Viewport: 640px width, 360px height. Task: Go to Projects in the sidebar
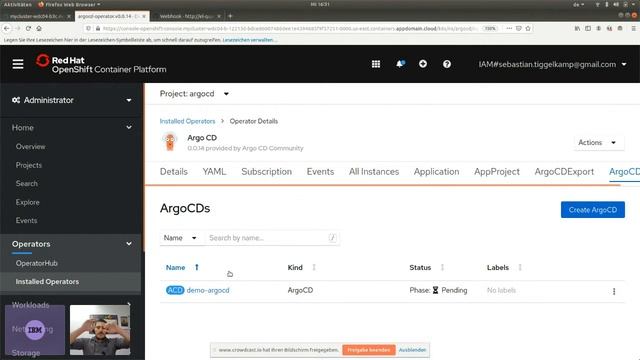pyautogui.click(x=29, y=165)
